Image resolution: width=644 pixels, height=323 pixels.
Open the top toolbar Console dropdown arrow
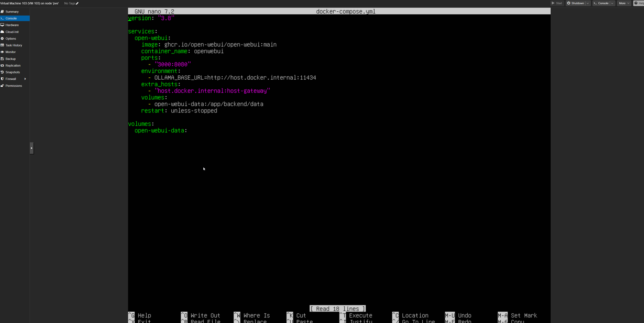(x=612, y=3)
